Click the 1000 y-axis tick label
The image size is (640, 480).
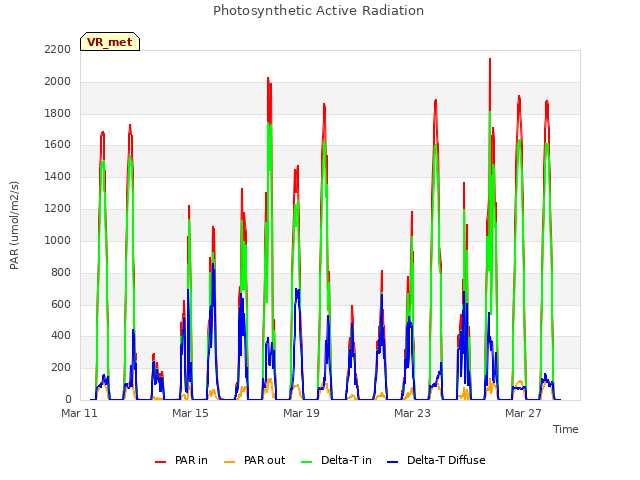tap(58, 240)
